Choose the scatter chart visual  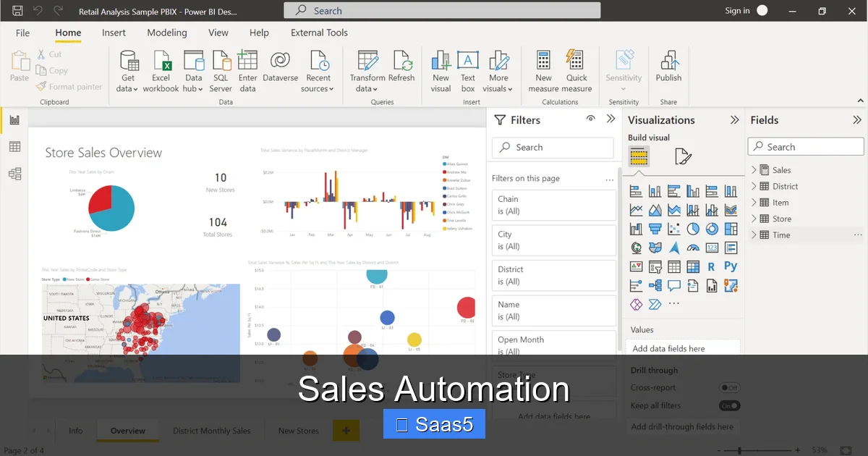(674, 229)
